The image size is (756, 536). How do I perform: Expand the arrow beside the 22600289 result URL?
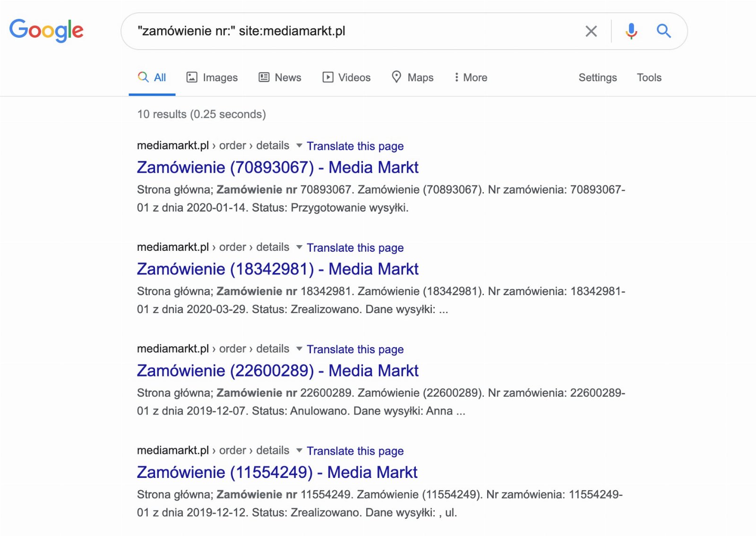pos(299,349)
